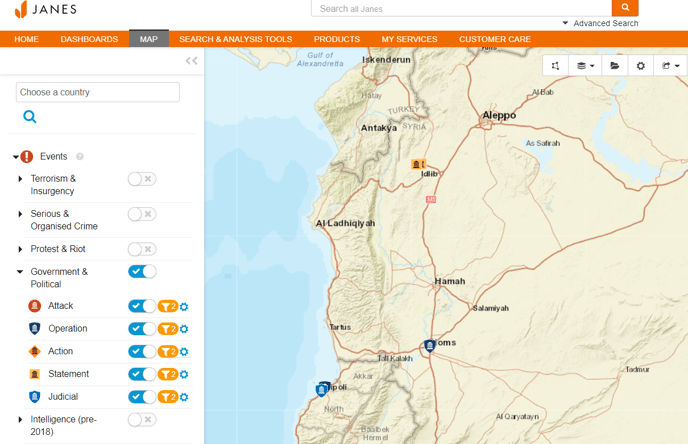Open MY SERVICES menu
The width and height of the screenshot is (688, 444).
409,39
